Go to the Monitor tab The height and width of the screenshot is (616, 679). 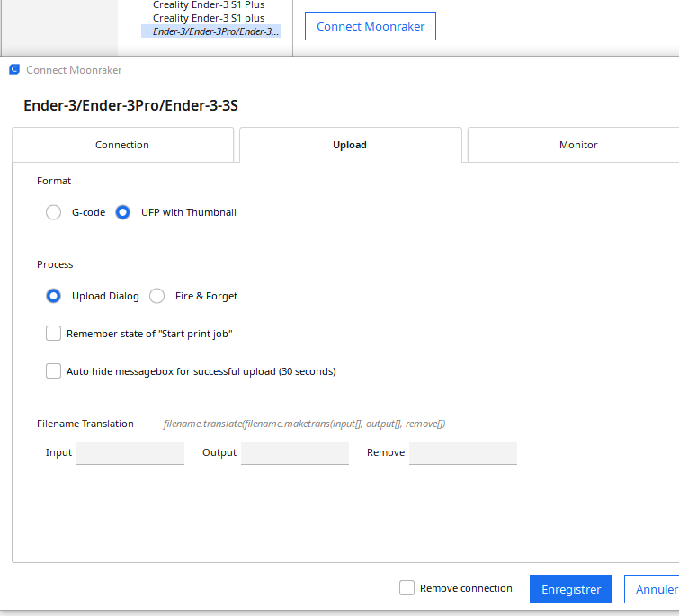[577, 145]
